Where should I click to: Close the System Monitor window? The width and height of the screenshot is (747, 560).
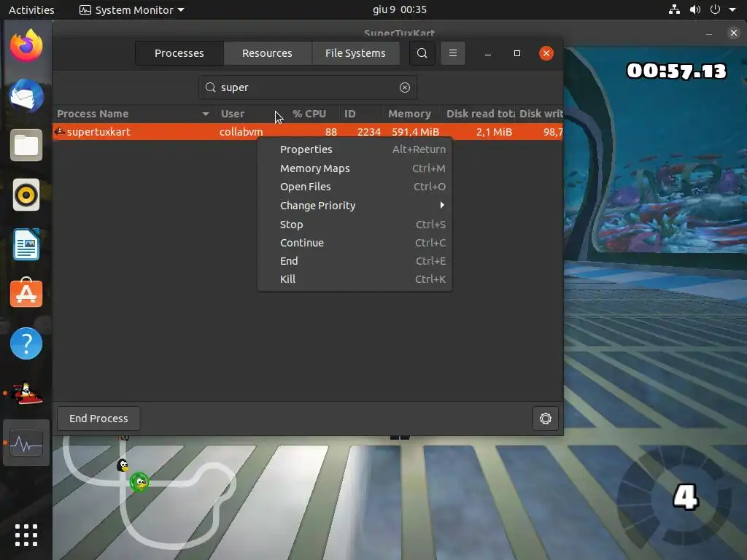pos(546,52)
